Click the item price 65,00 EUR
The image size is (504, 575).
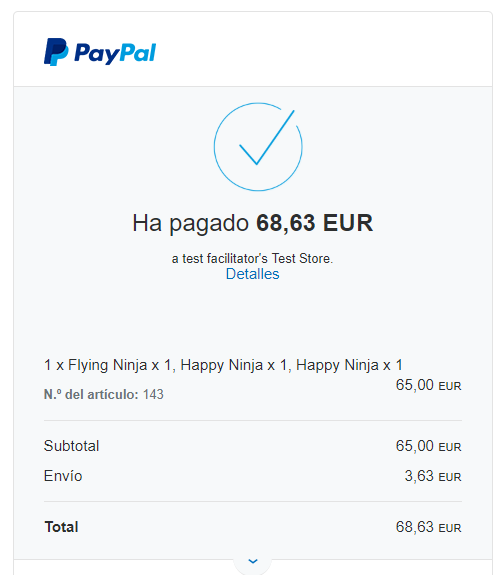(428, 385)
